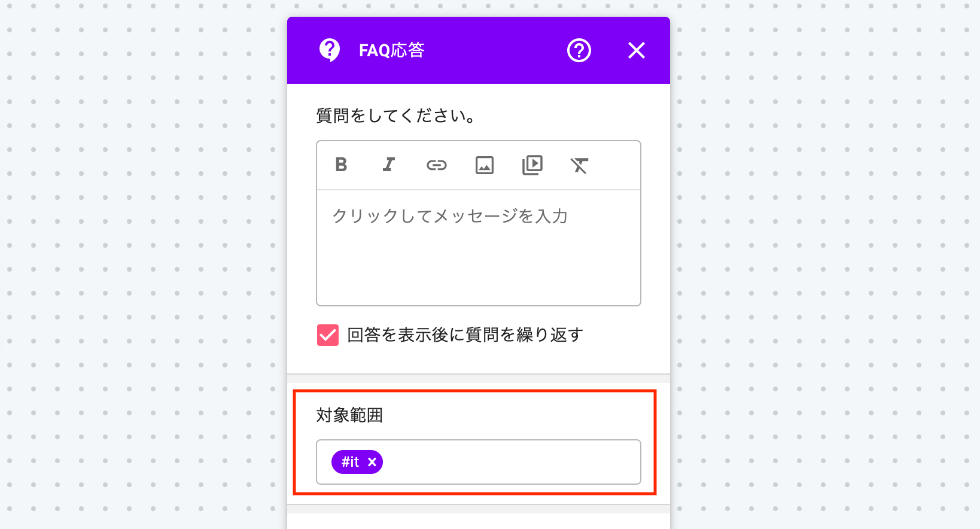Click the empty dotted canvas beside the panel
Image resolution: width=980 pixels, height=529 pixels.
click(x=144, y=263)
